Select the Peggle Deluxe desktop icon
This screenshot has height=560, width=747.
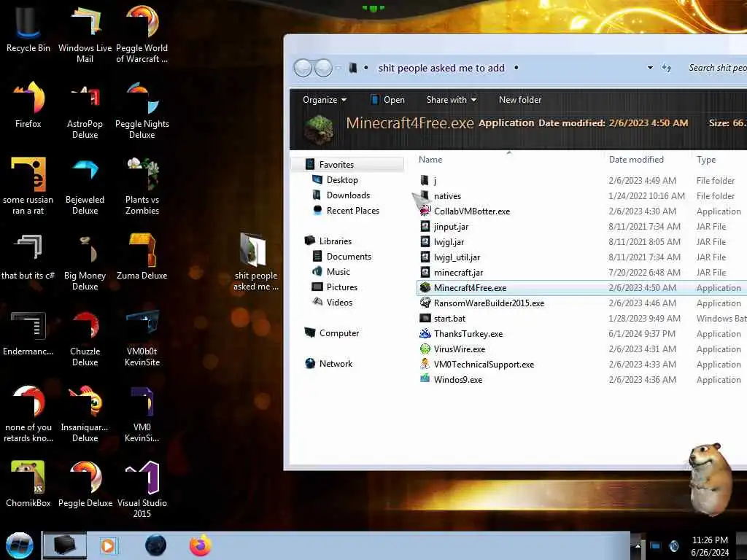point(85,484)
